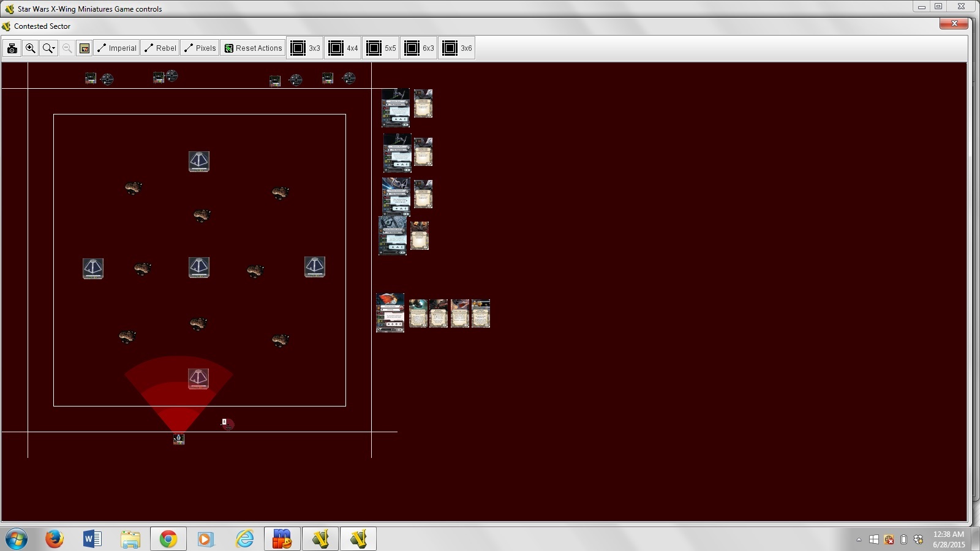Launch Firefox from the Windows taskbar
The height and width of the screenshot is (551, 980).
55,539
